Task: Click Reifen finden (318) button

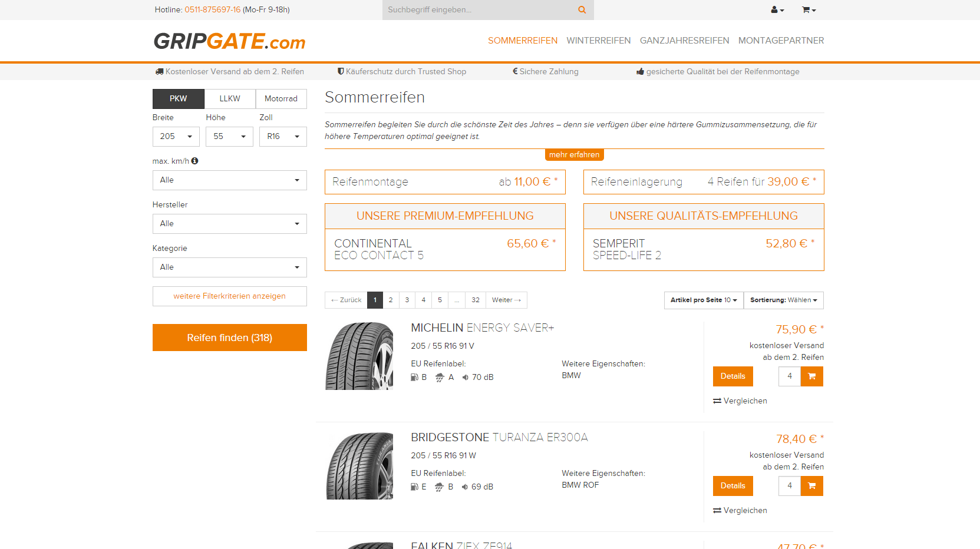Action: 230,338
